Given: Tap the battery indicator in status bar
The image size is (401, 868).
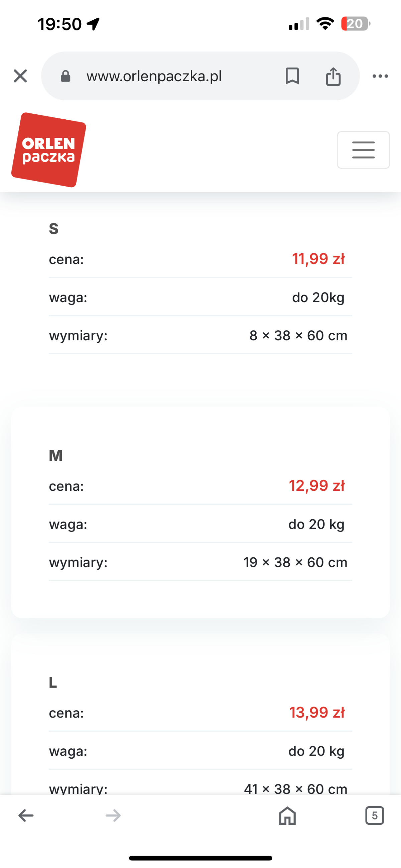Looking at the screenshot, I should tap(355, 24).
